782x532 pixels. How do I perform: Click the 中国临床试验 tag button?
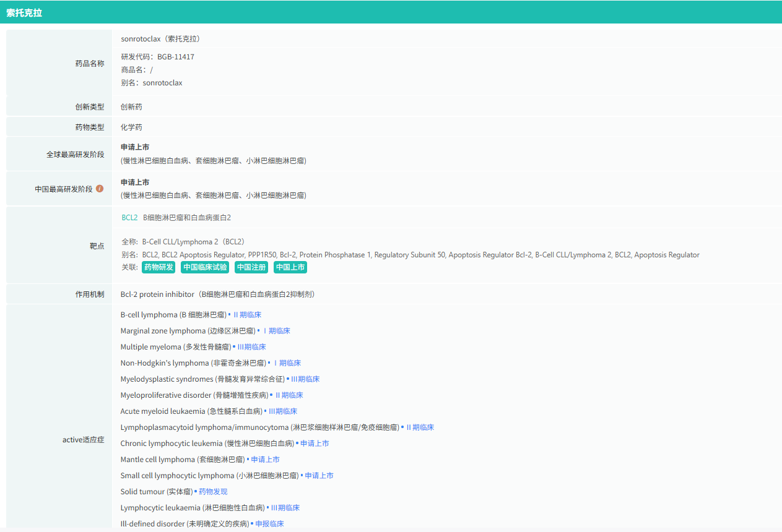click(205, 267)
